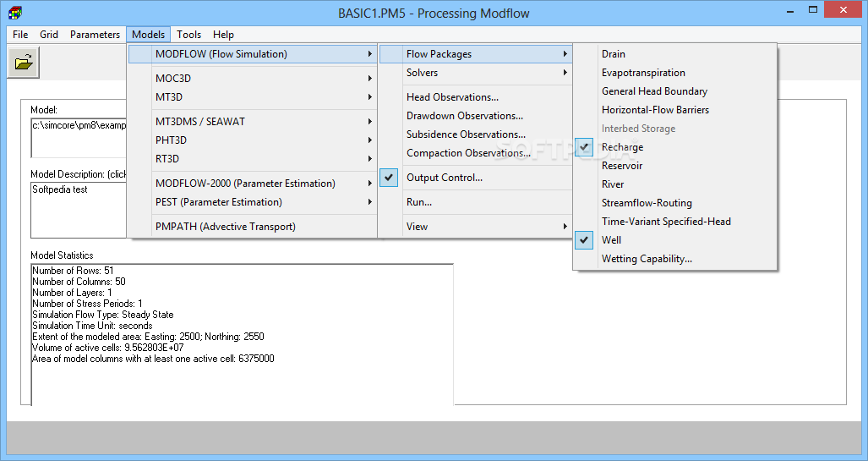Image resolution: width=868 pixels, height=461 pixels.
Task: Select the 'Extent of the modeled area' line
Action: [148, 337]
